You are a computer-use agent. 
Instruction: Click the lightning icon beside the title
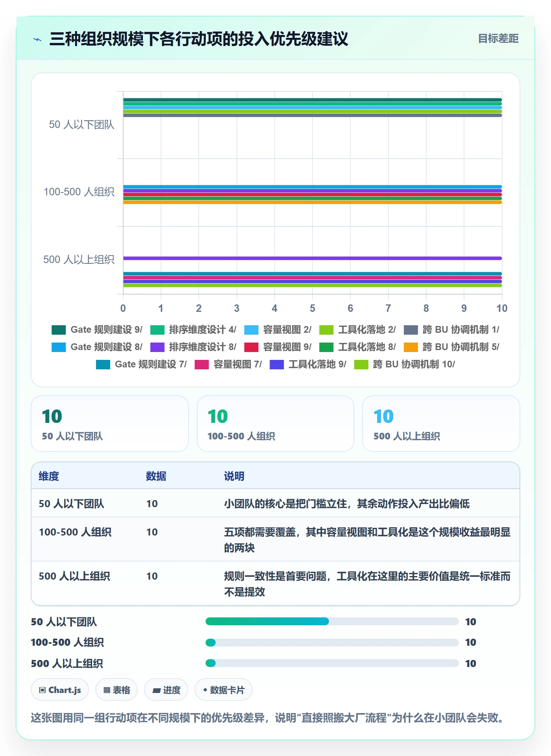coord(37,39)
